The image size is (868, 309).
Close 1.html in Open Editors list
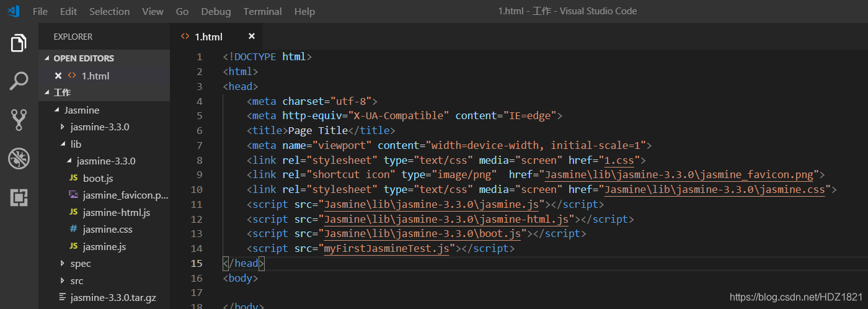click(58, 76)
